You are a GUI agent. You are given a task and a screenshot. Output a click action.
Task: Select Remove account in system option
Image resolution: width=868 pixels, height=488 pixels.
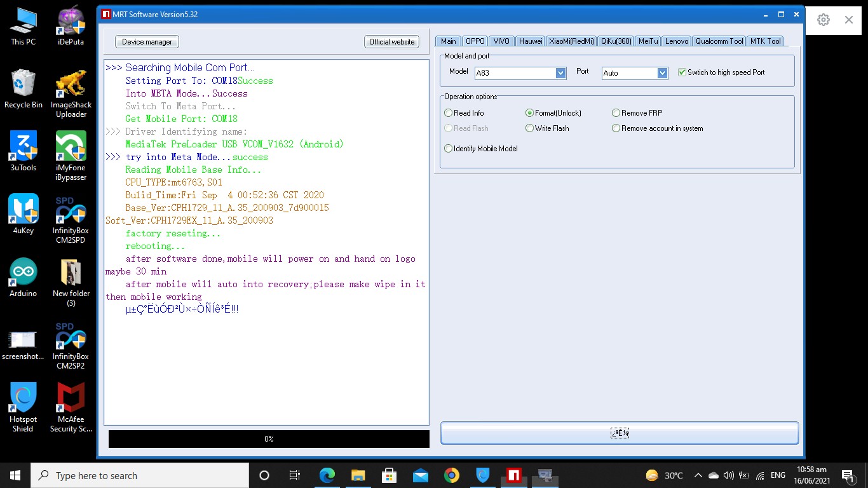pyautogui.click(x=658, y=128)
